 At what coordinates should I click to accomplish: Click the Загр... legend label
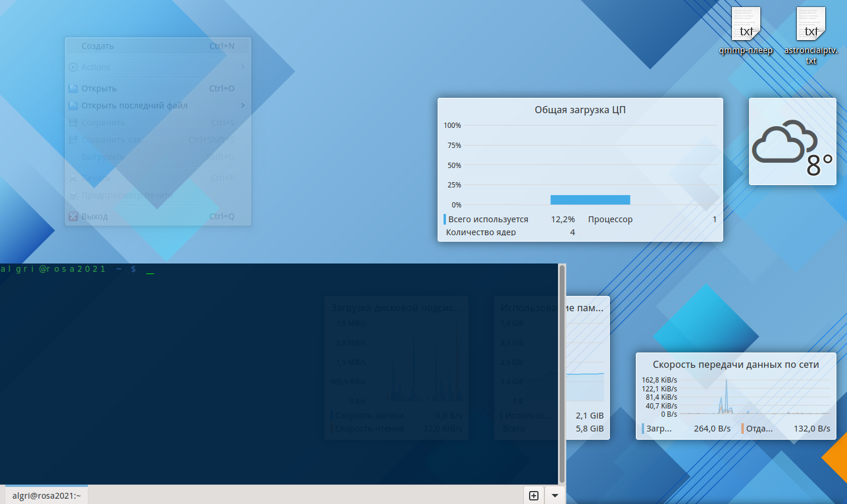[x=659, y=429]
